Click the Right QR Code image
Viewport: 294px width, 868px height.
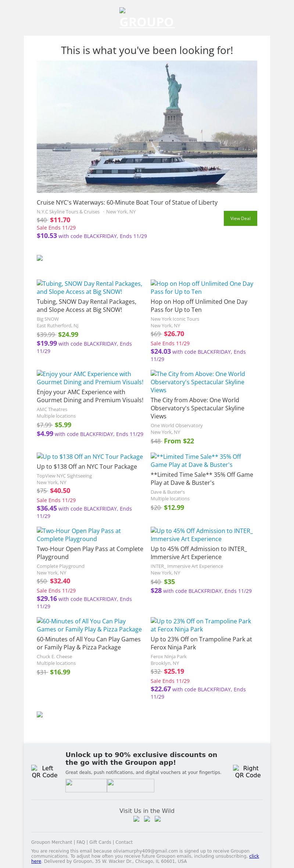tap(248, 771)
